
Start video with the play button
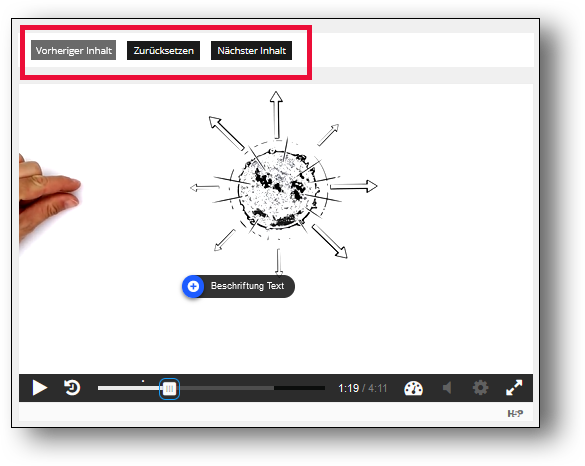40,388
